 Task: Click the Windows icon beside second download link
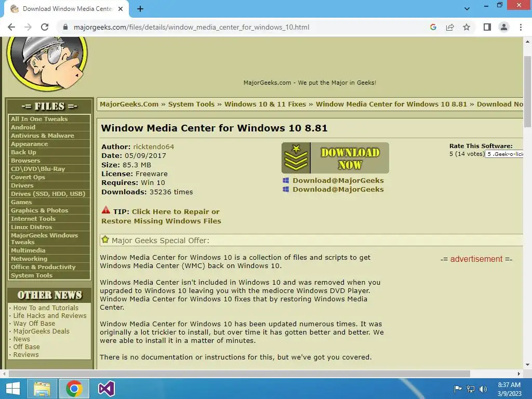click(x=286, y=189)
